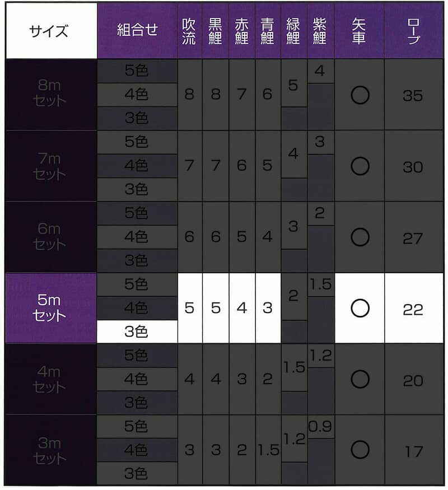The image size is (448, 490).
Task: Choose the 8mセット size cell
Action: click(x=49, y=94)
